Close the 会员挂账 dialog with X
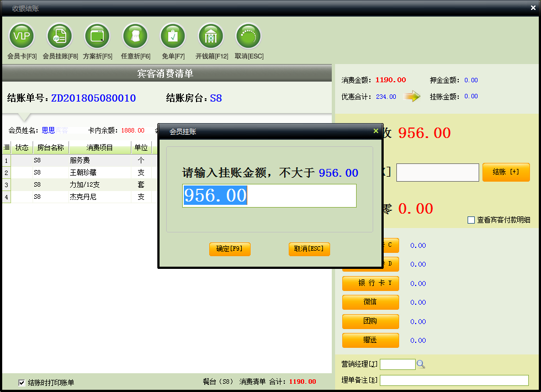Viewport: 541px width, 392px height. 376,131
